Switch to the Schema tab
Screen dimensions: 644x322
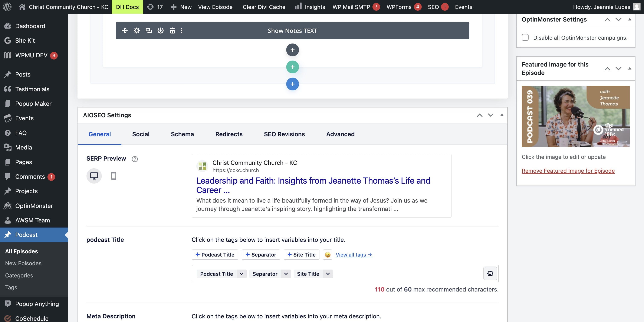182,134
